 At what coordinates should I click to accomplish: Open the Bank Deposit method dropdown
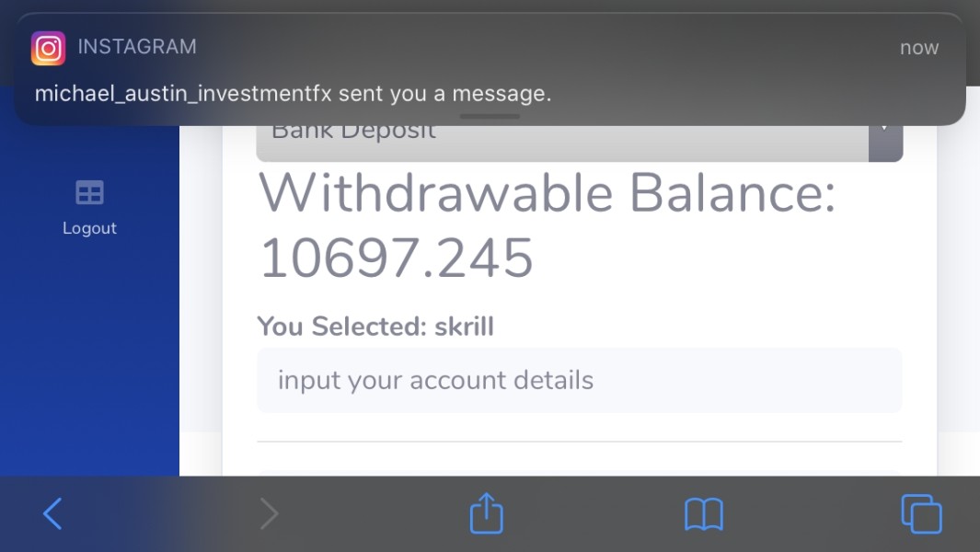coord(580,143)
